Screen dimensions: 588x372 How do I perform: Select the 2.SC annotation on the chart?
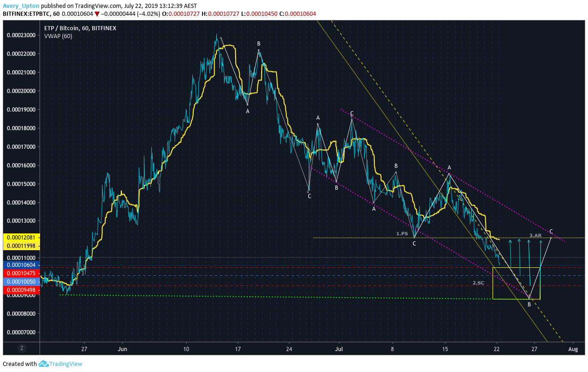pyautogui.click(x=479, y=283)
